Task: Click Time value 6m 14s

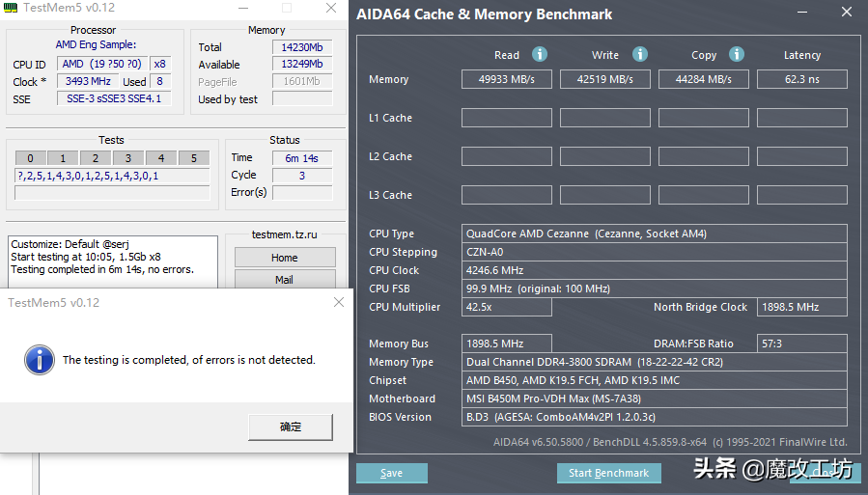Action: point(302,158)
